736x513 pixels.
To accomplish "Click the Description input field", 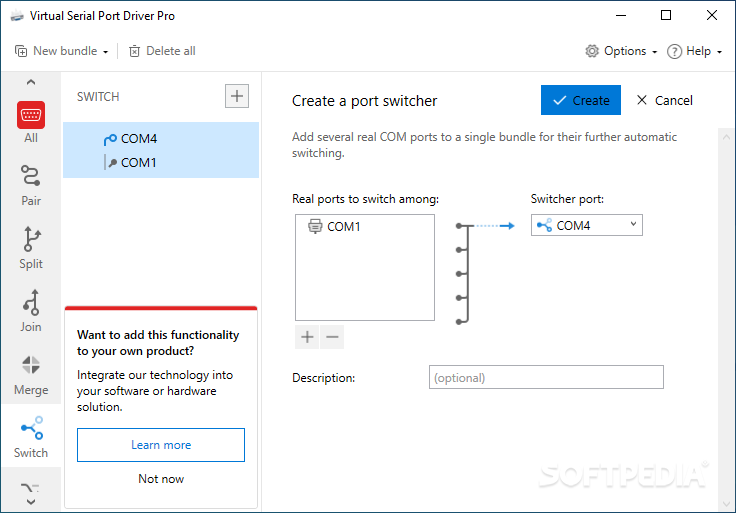I will [x=546, y=377].
